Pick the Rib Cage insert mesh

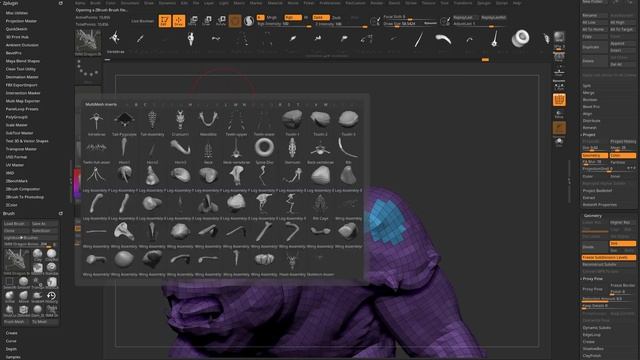(320, 207)
